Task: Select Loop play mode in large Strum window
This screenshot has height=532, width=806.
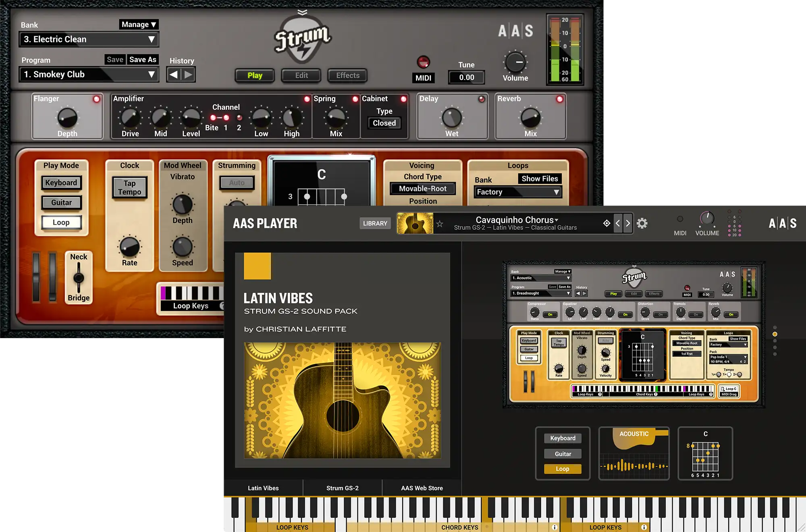Action: pyautogui.click(x=61, y=222)
